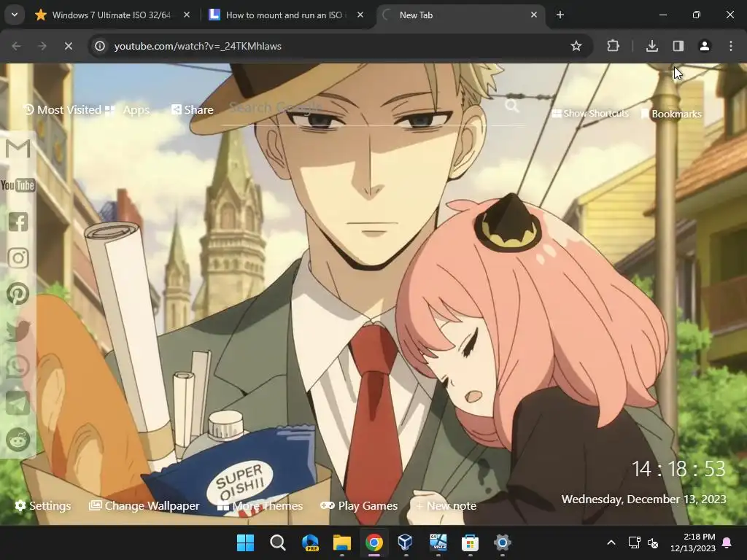The image size is (747, 560).
Task: Open WhatsApp shortcut in sidebar
Action: [x=18, y=367]
